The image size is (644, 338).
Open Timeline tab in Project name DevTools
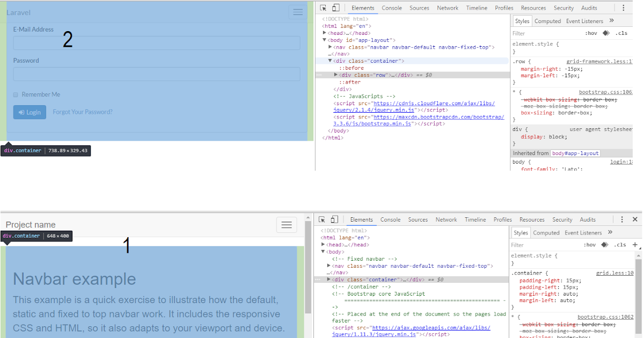click(475, 219)
